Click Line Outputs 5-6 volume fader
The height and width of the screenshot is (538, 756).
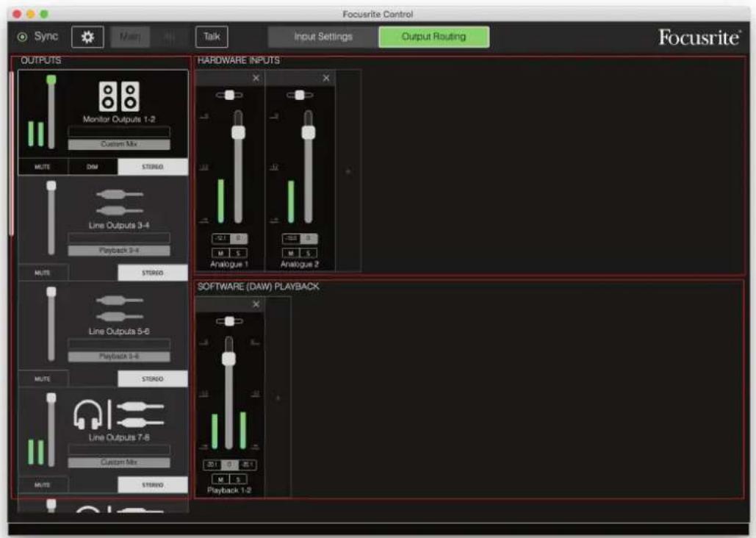(51, 292)
